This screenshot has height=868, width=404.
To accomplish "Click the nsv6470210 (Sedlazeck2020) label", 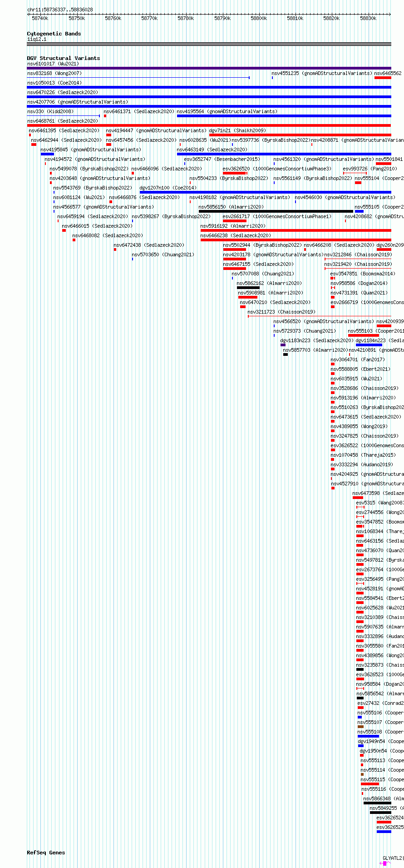I will click(275, 302).
